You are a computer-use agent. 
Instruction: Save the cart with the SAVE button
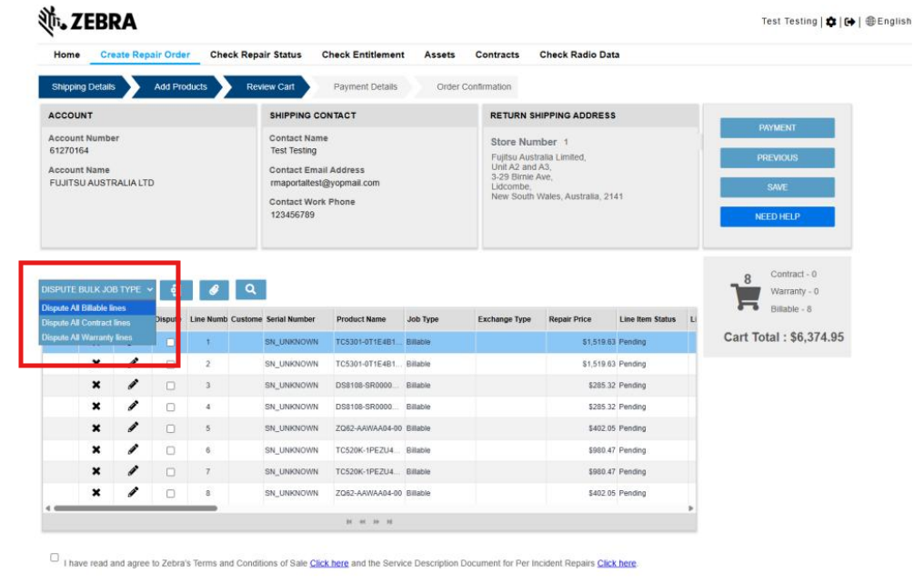pyautogui.click(x=778, y=187)
